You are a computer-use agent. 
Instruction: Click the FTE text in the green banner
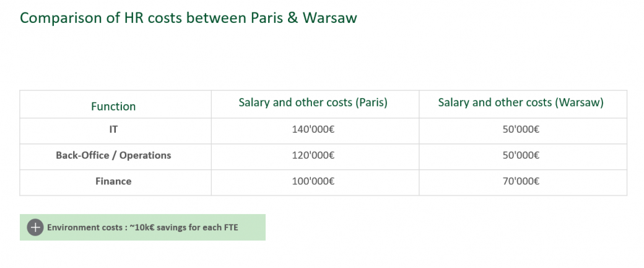pos(230,227)
